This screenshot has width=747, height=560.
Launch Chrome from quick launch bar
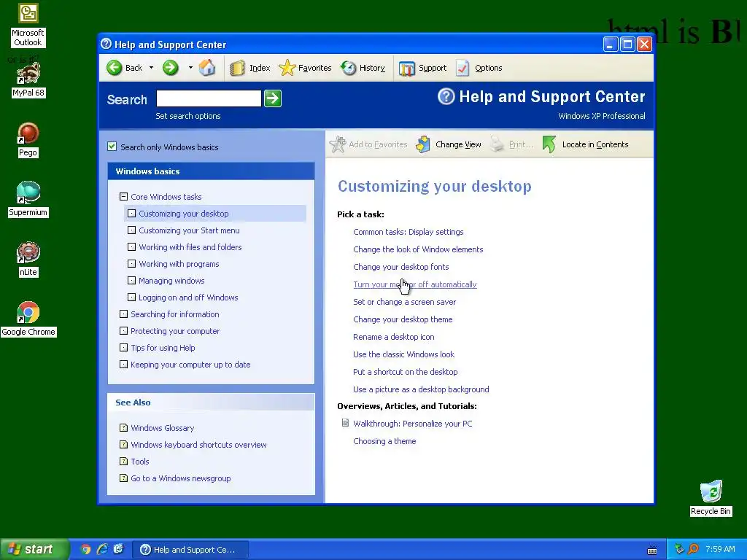[85, 549]
